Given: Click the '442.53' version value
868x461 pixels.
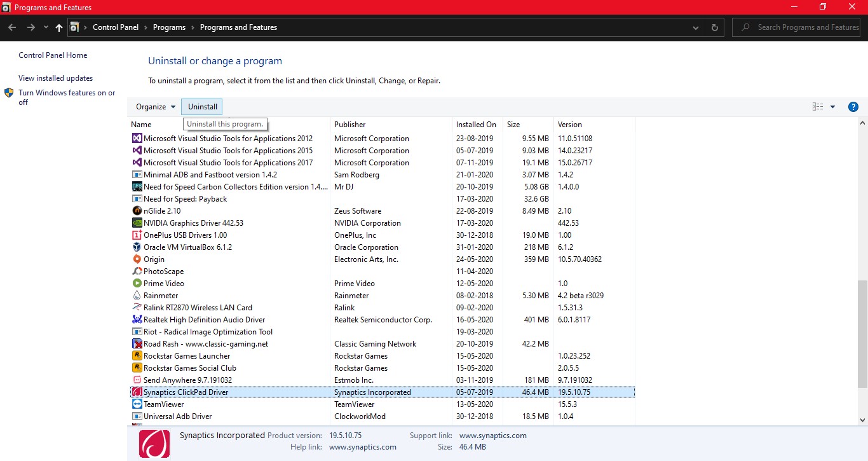Looking at the screenshot, I should coord(568,223).
